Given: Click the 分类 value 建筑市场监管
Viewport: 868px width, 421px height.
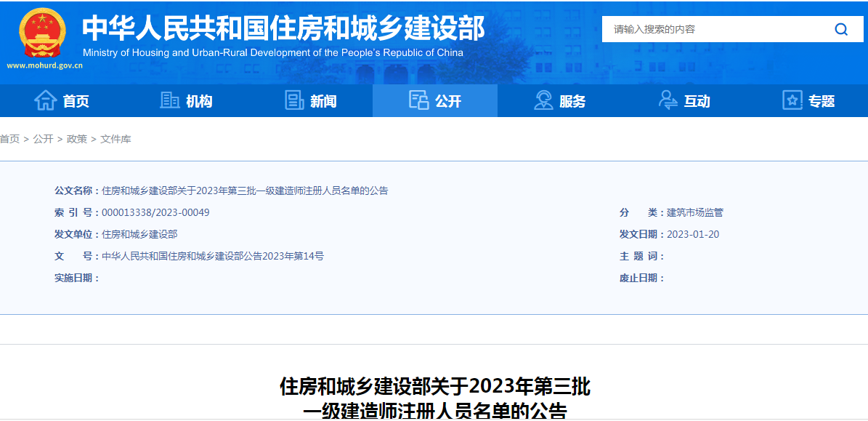Looking at the screenshot, I should (x=694, y=213).
